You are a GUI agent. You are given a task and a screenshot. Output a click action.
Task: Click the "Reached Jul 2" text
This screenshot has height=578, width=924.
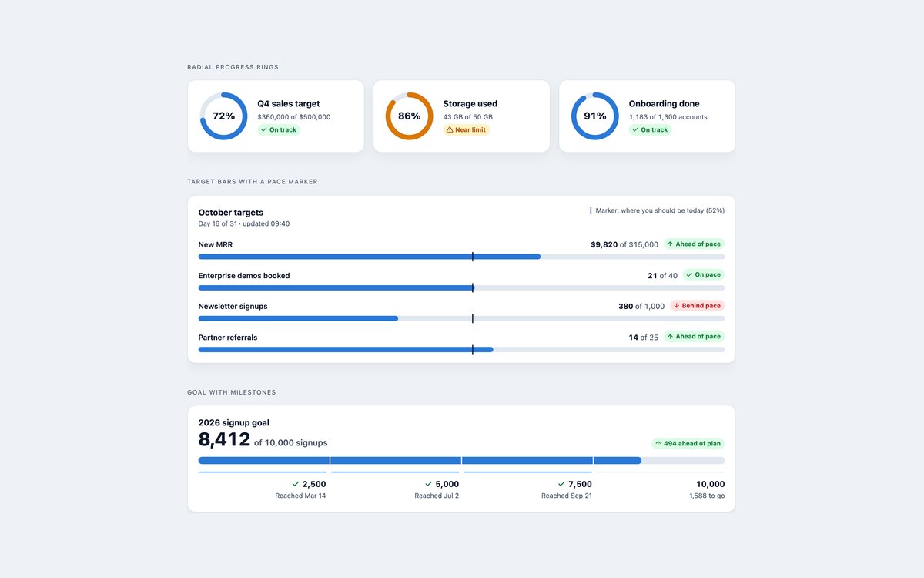click(x=437, y=496)
